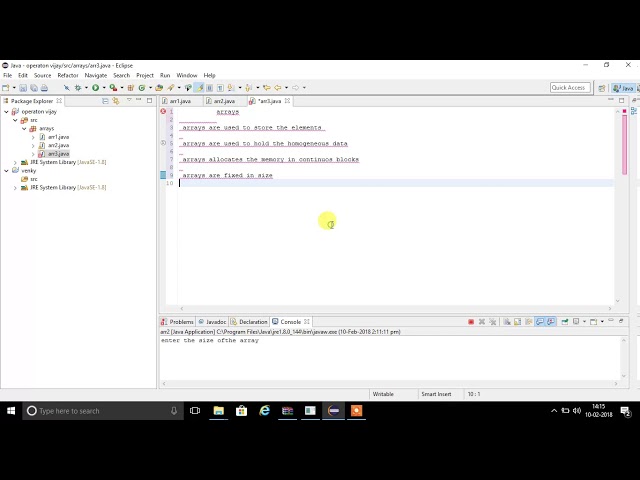Open the Source menu

(x=42, y=76)
